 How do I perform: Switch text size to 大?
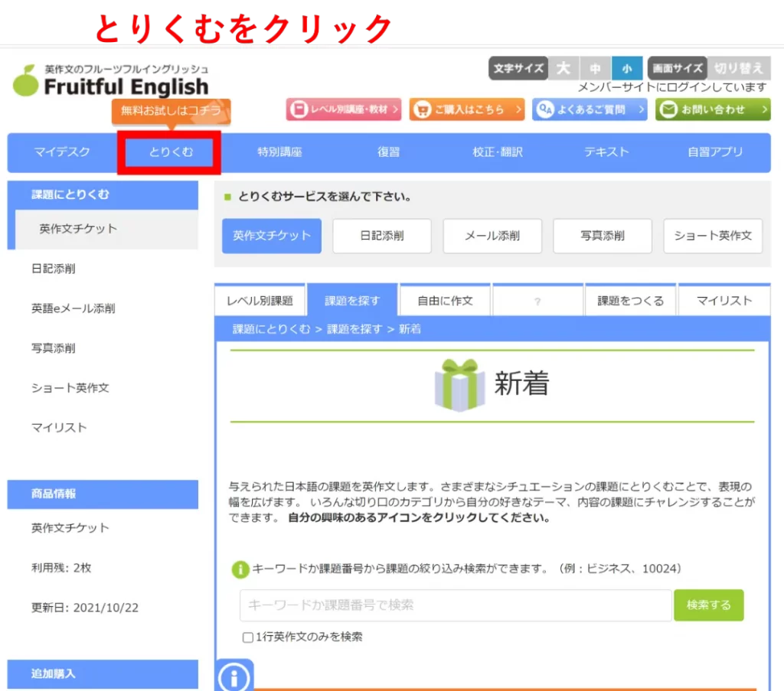(x=563, y=68)
